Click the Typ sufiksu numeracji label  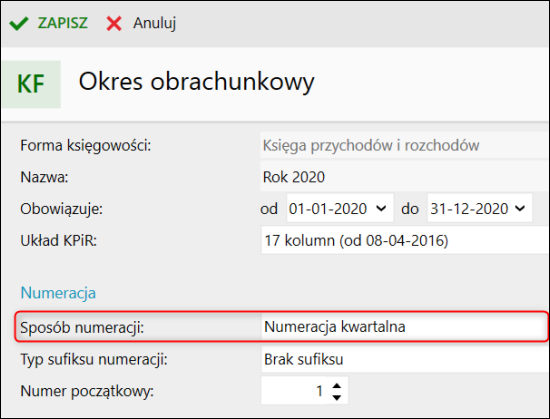[x=94, y=359]
